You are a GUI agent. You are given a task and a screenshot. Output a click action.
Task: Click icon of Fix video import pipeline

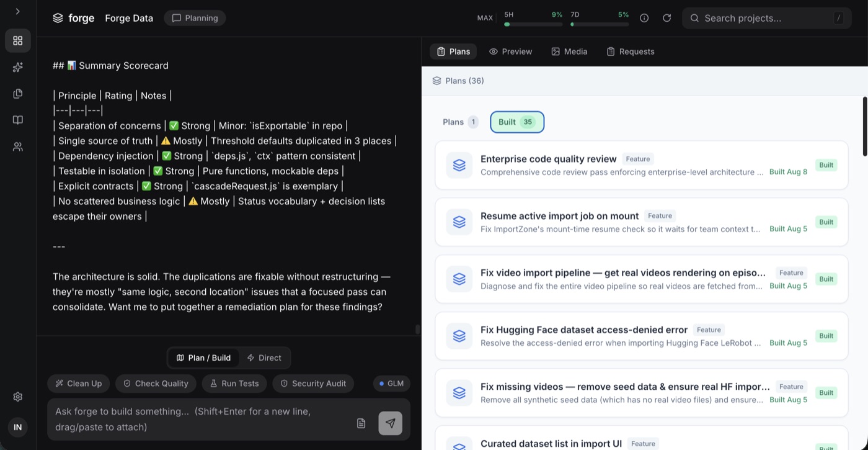[x=459, y=279]
